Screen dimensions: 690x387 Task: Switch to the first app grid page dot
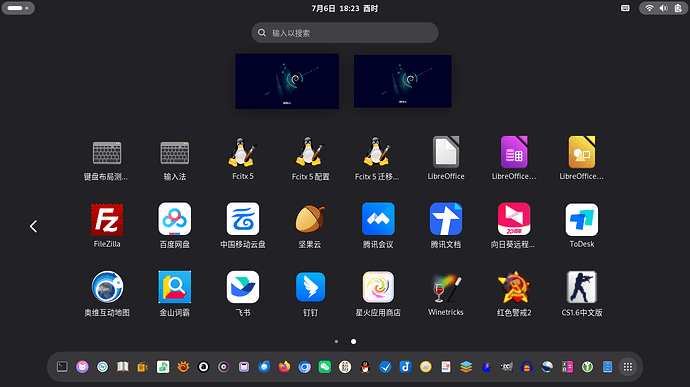337,341
